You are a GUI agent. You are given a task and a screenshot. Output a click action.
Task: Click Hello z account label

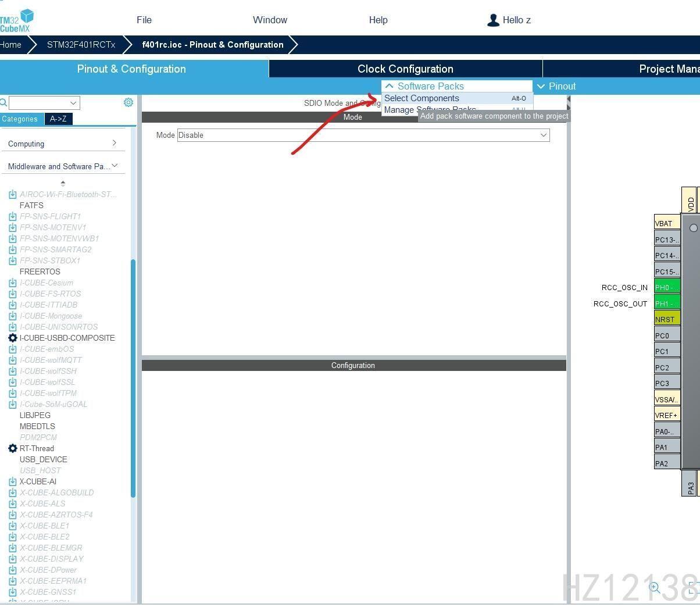[x=516, y=20]
